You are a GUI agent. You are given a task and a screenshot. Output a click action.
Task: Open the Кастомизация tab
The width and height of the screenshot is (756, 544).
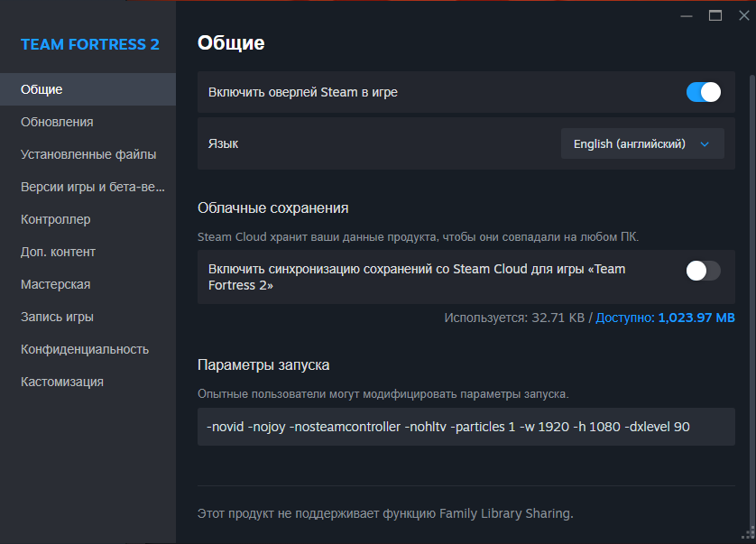88,382
